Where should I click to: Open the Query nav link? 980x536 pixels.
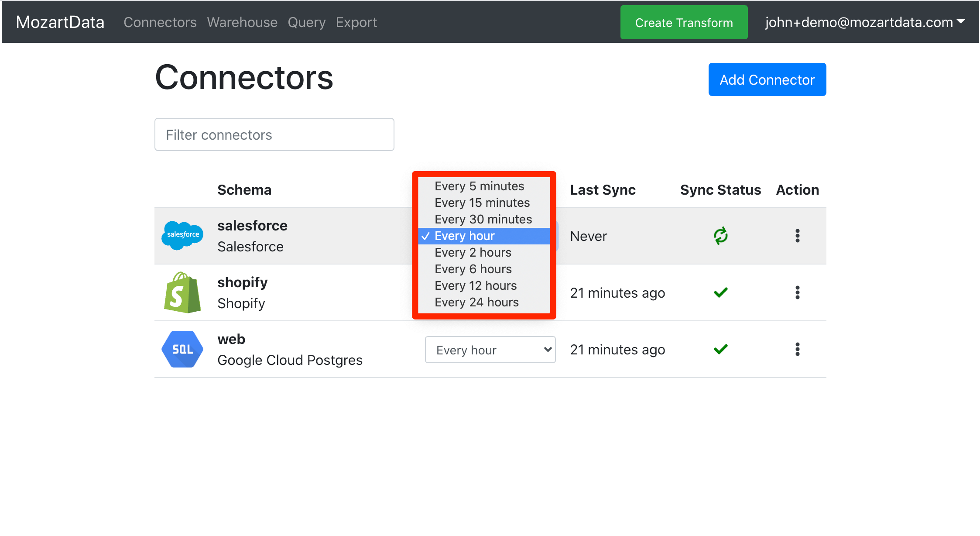307,22
